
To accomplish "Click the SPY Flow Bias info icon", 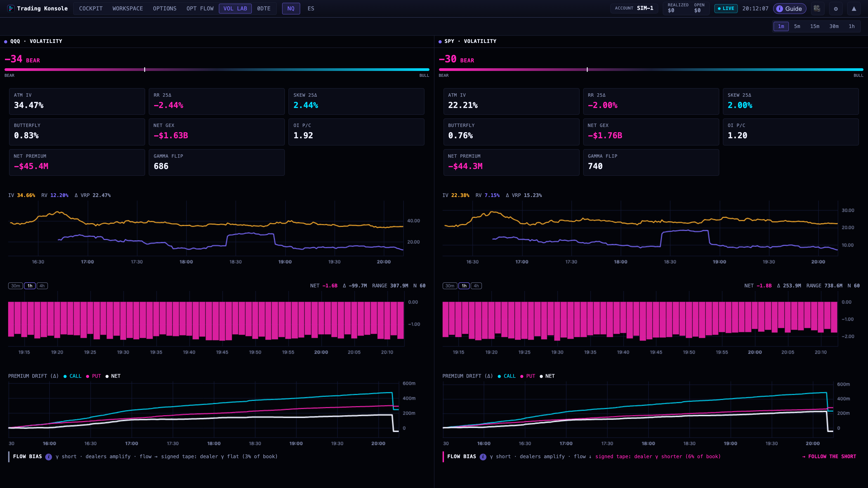I will (x=483, y=457).
